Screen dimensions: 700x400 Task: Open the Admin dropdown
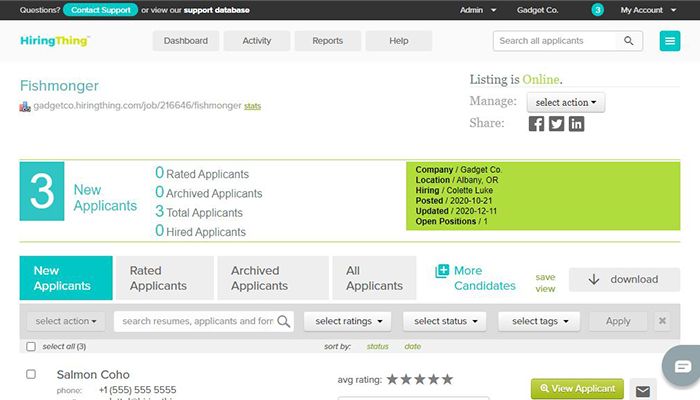[478, 10]
